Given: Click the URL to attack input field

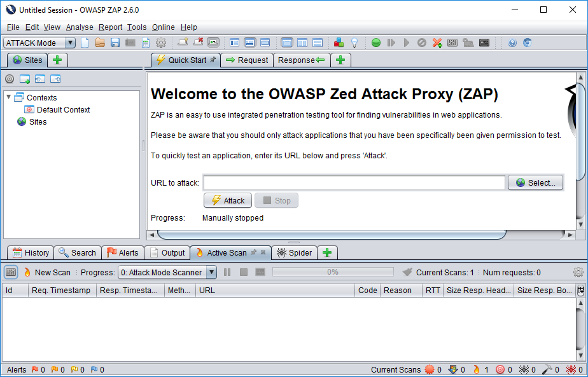Looking at the screenshot, I should 354,183.
